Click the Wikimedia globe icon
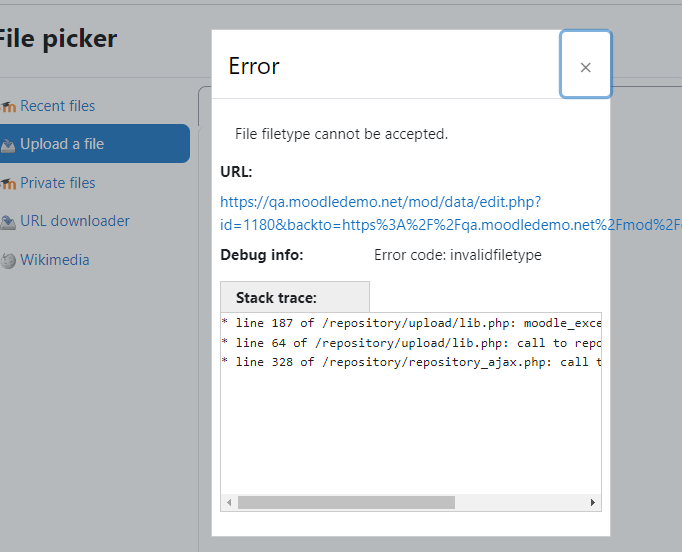 point(8,261)
